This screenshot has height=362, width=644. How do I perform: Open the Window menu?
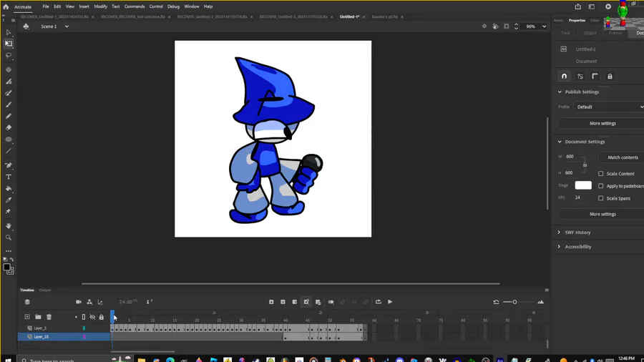pos(191,6)
